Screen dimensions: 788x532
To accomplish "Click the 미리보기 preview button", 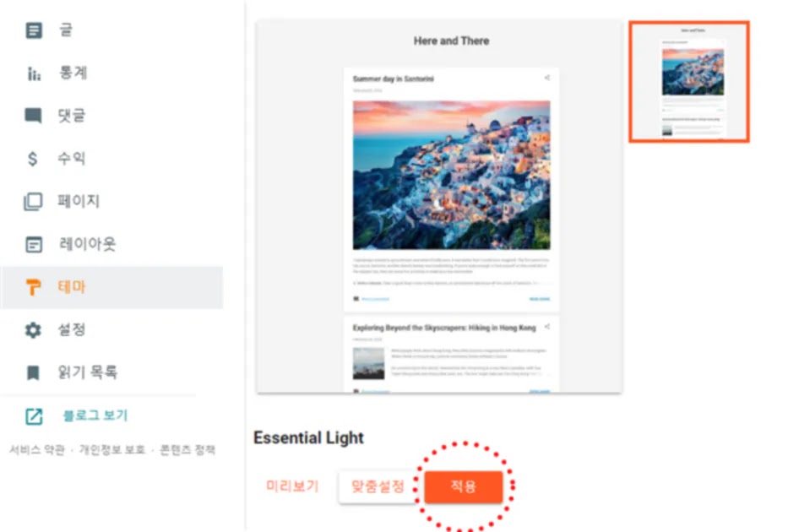I will [292, 486].
